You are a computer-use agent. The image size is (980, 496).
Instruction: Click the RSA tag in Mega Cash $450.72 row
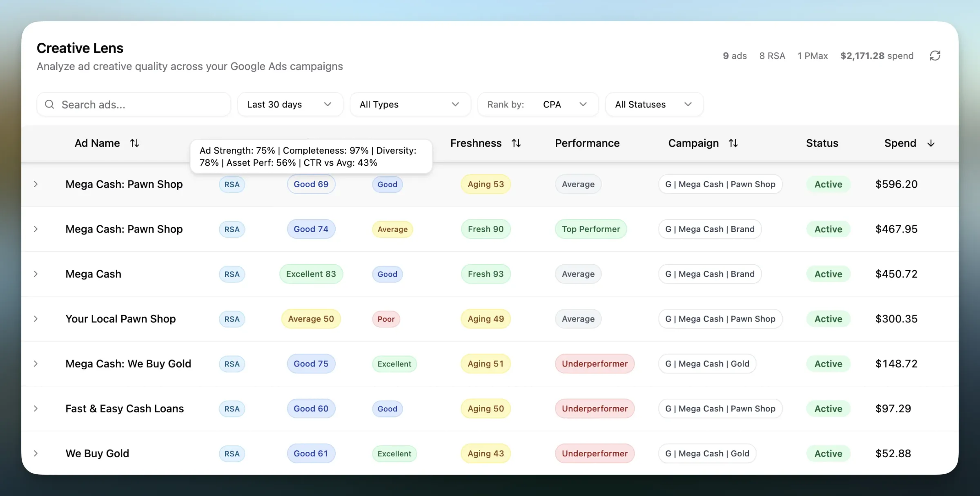(x=232, y=274)
